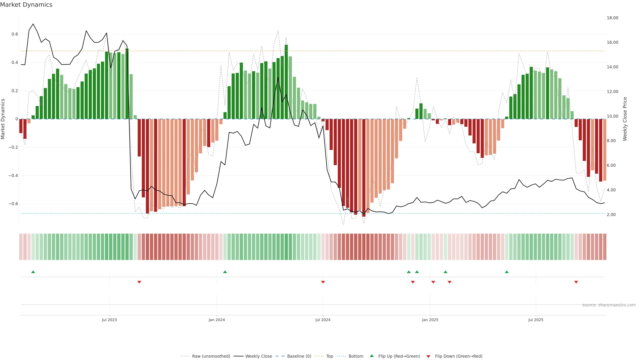Image resolution: width=644 pixels, height=362 pixels.
Task: Click the Top legend label
Action: coord(330,356)
